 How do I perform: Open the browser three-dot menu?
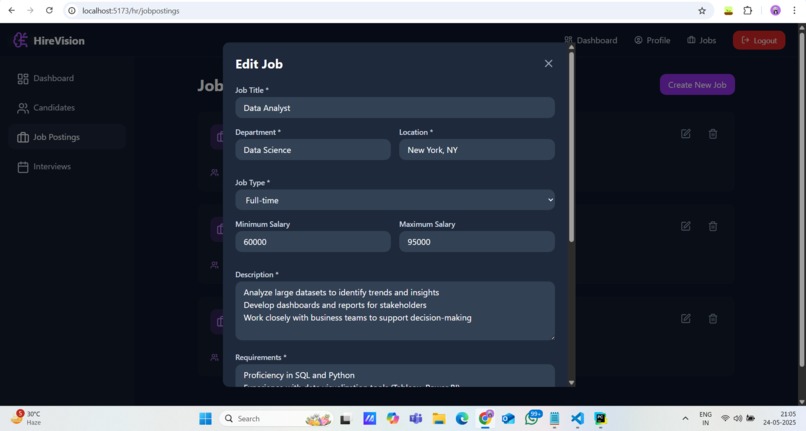coord(794,10)
